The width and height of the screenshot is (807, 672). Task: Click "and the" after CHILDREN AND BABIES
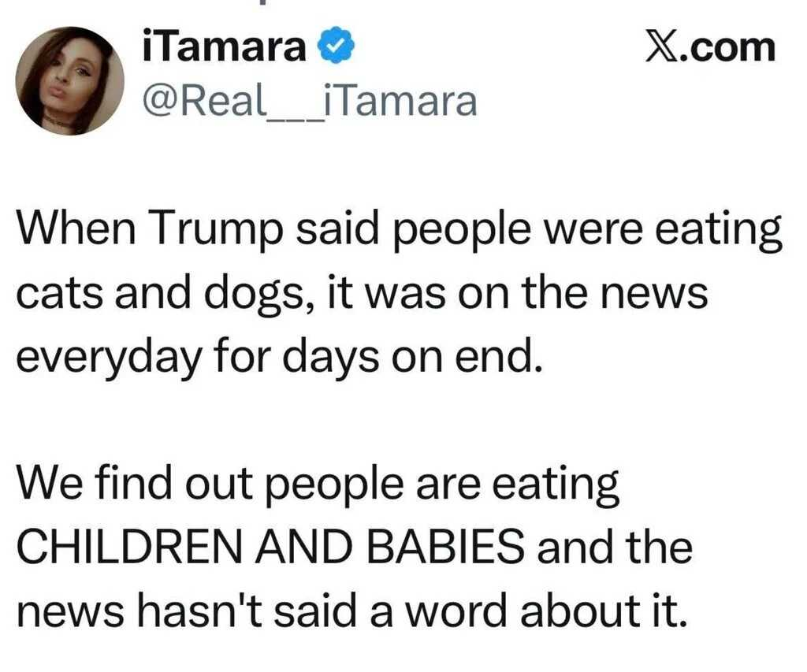click(615, 547)
